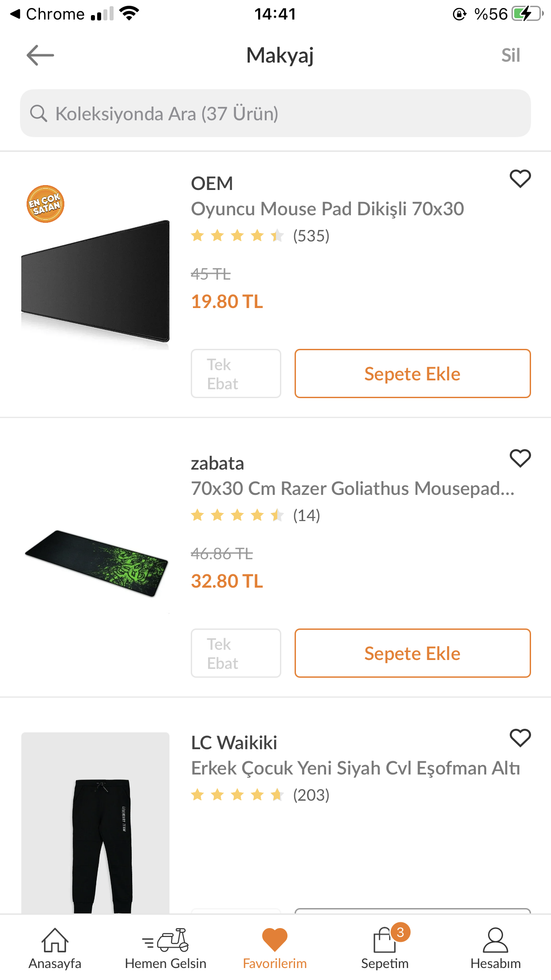Toggle favorite heart on LC Waikiki item
Viewport: 551px width, 980px height.
coord(520,738)
